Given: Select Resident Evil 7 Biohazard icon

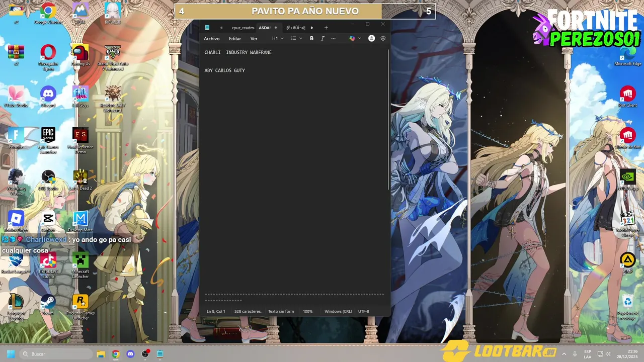Looking at the screenshot, I should [x=113, y=99].
